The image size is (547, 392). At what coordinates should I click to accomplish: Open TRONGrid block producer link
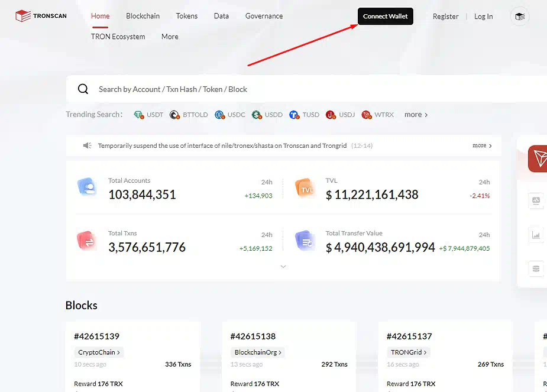(x=409, y=352)
